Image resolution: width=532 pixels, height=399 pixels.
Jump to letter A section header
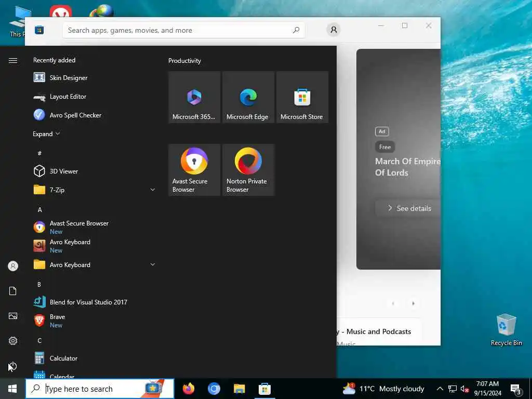(39, 210)
